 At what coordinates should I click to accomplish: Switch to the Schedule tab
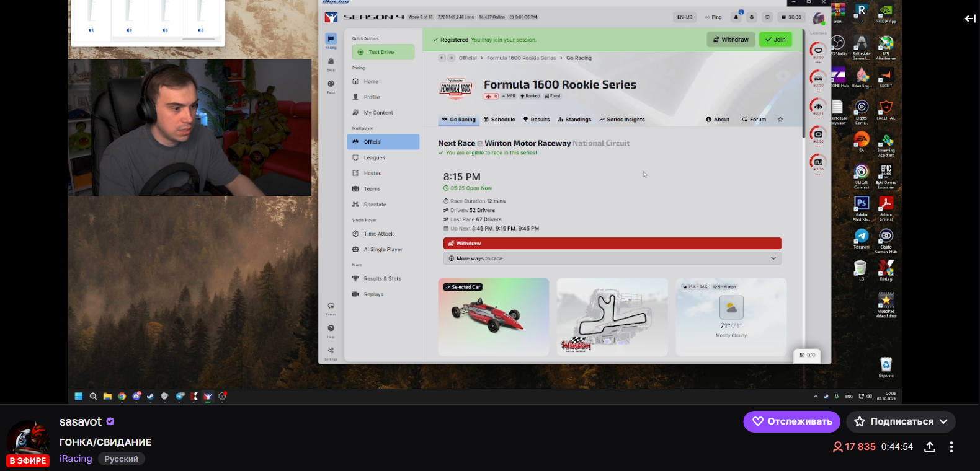pos(499,120)
